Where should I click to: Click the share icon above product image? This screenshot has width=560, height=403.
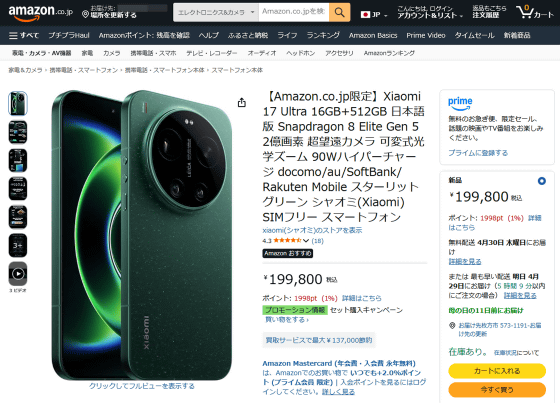tap(242, 103)
